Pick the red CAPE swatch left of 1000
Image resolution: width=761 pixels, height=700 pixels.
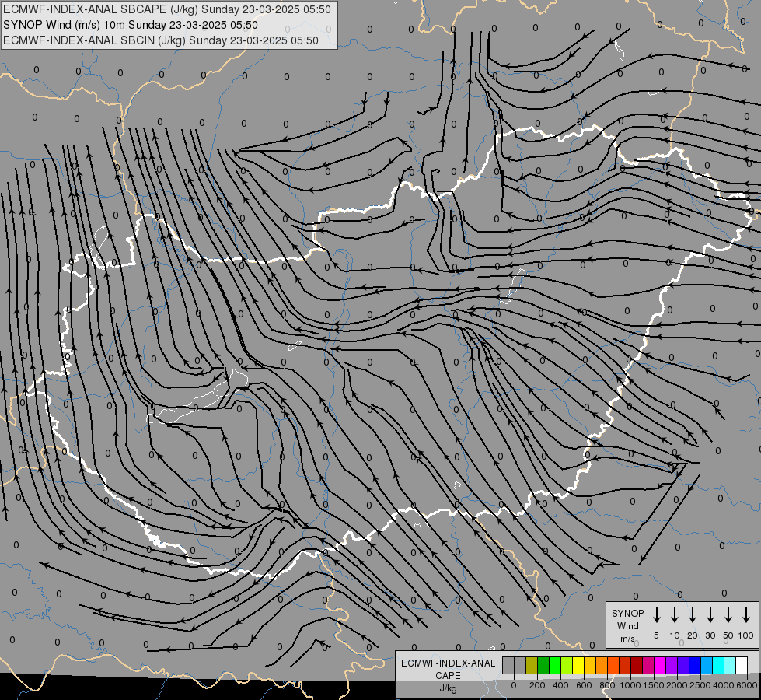(626, 665)
